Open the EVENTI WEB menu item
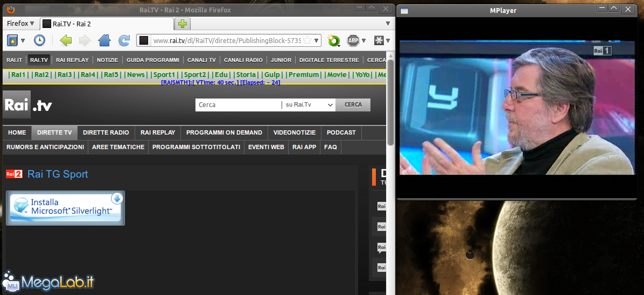The image size is (644, 295). click(266, 147)
